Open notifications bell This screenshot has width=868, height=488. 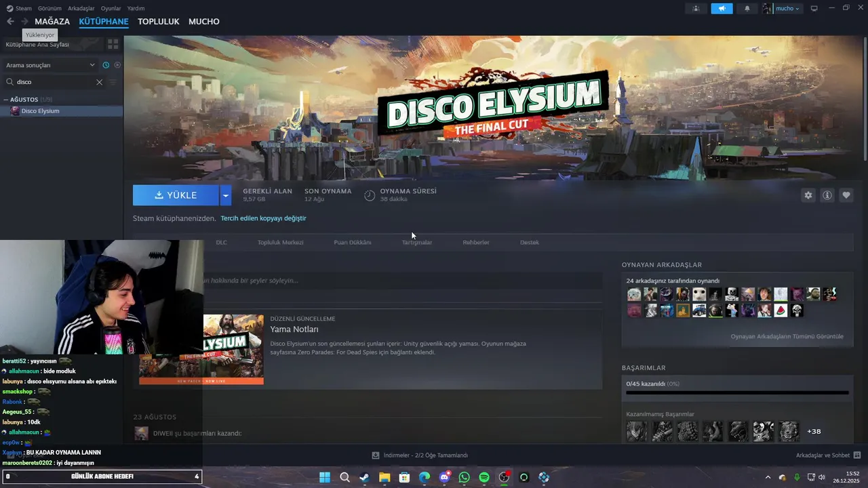747,8
